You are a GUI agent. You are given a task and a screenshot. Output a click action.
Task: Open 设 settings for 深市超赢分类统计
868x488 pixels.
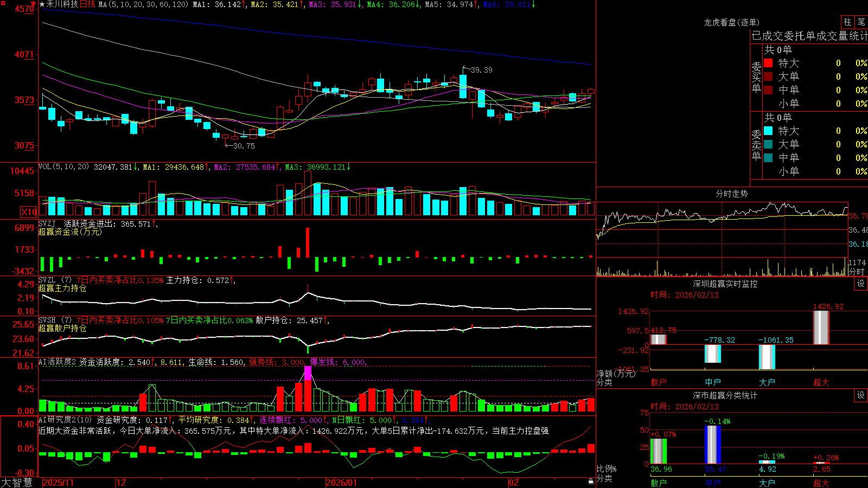[861, 395]
